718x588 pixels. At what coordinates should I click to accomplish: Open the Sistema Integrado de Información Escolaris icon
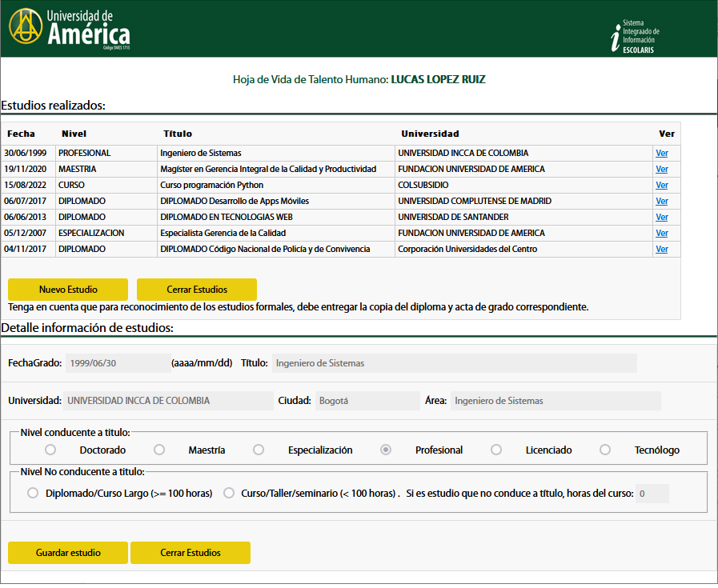click(x=635, y=36)
